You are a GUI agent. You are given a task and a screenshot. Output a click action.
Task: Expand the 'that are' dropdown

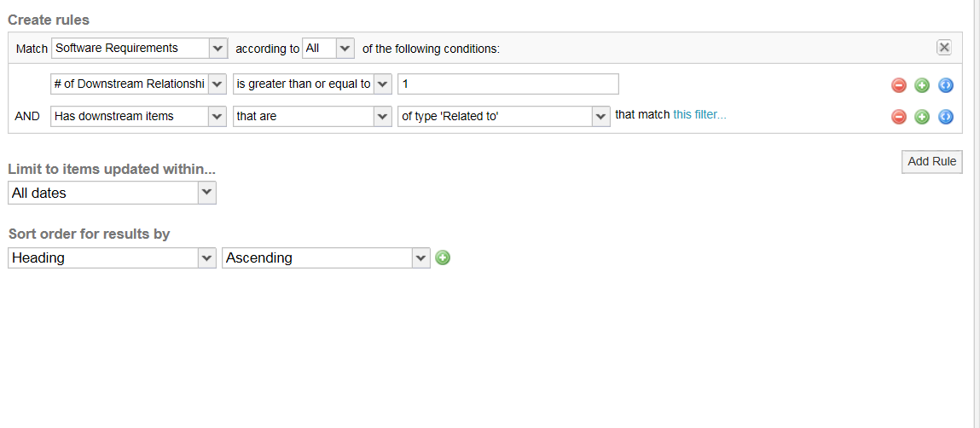click(312, 116)
